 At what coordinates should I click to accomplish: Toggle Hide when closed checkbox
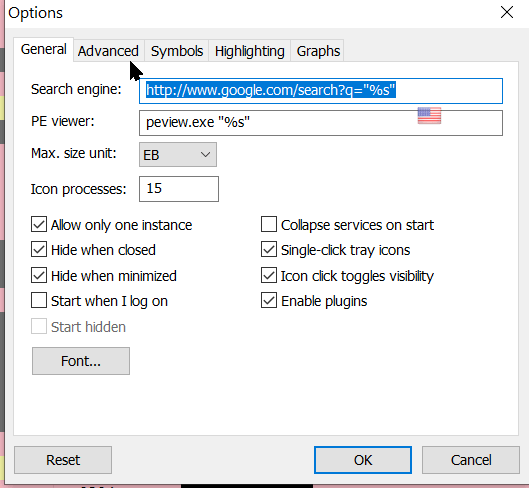click(x=39, y=250)
